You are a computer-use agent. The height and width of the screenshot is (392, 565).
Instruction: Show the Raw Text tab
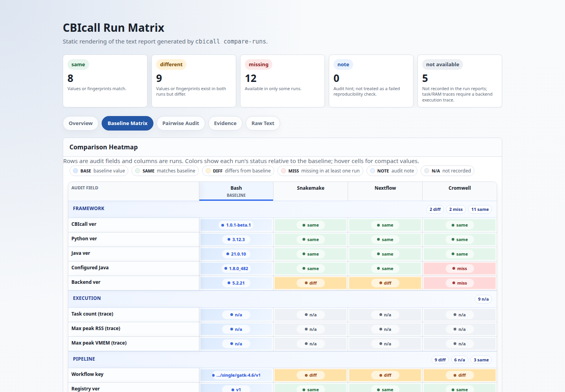[263, 123]
